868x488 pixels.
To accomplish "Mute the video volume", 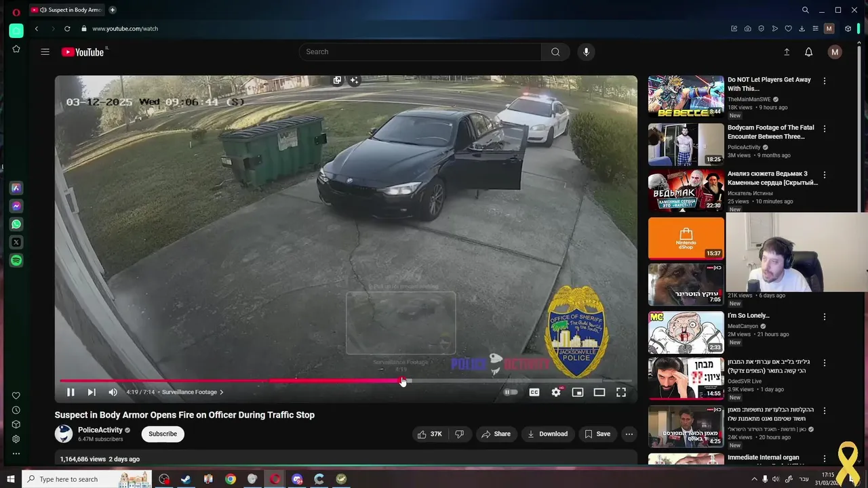I will (113, 392).
